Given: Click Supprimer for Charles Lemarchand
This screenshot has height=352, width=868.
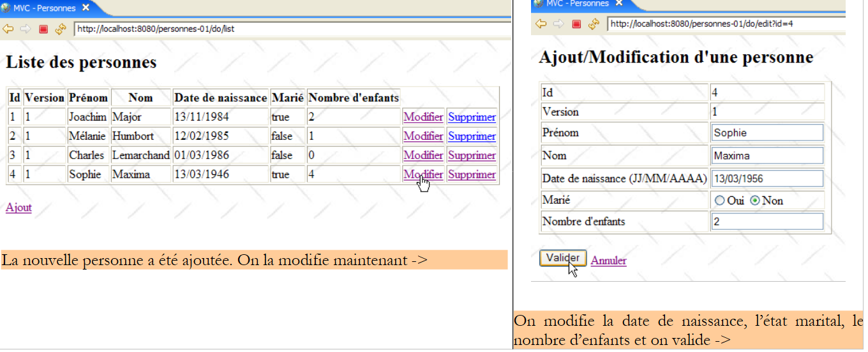Looking at the screenshot, I should tap(472, 155).
